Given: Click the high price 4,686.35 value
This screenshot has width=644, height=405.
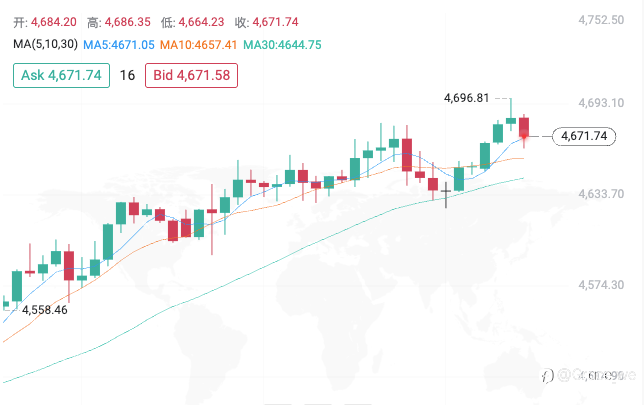Looking at the screenshot, I should pos(128,22).
